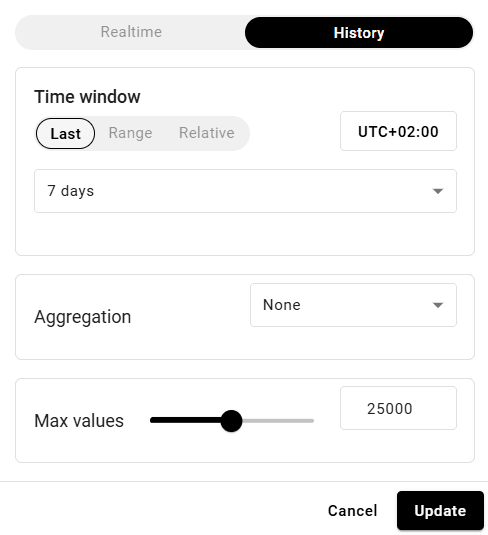Open the UTC+02:00 timezone selector
The image size is (488, 535).
pos(398,131)
